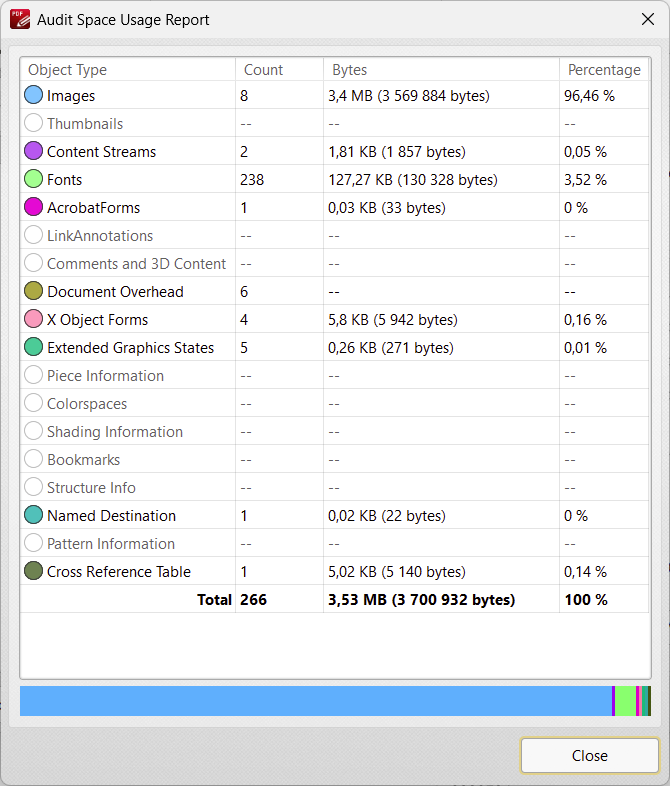Click the Cross Reference Table color circle

[33, 572]
